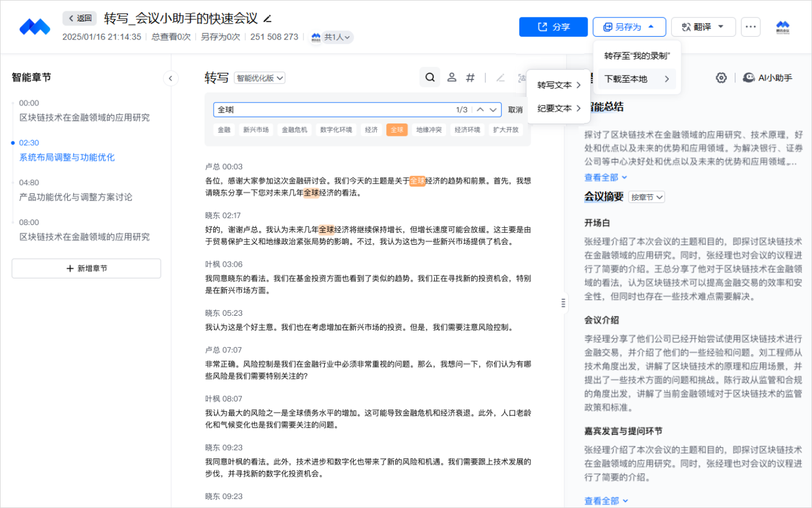Click inside the 全球 search input field
This screenshot has height=508, width=812.
click(x=333, y=109)
